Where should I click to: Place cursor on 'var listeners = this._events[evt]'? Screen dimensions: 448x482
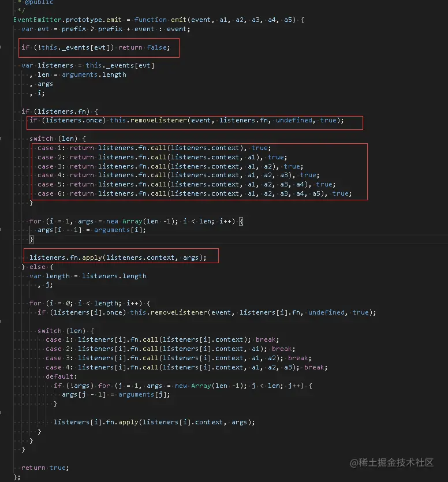88,65
